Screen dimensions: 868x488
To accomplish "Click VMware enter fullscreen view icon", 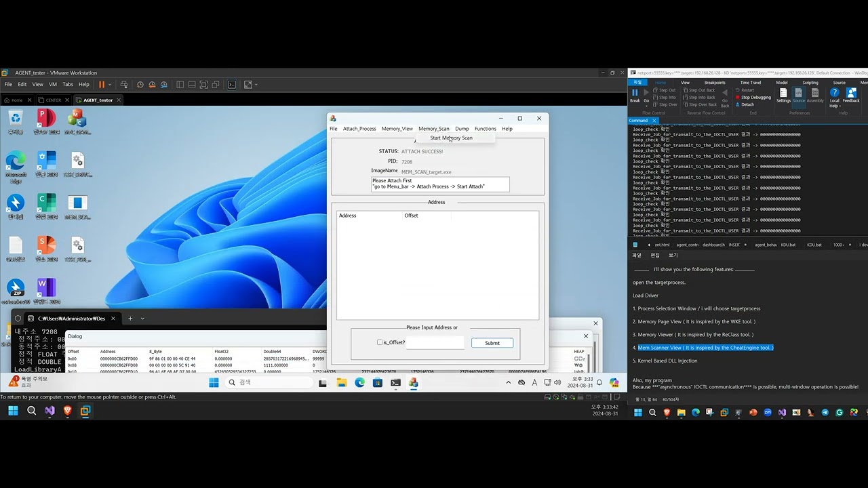I will (x=248, y=85).
